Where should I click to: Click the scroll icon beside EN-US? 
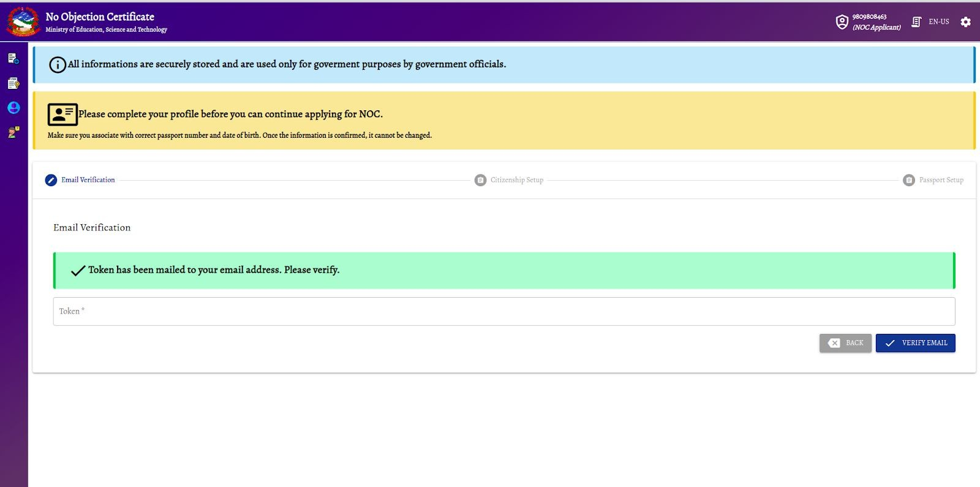[916, 22]
